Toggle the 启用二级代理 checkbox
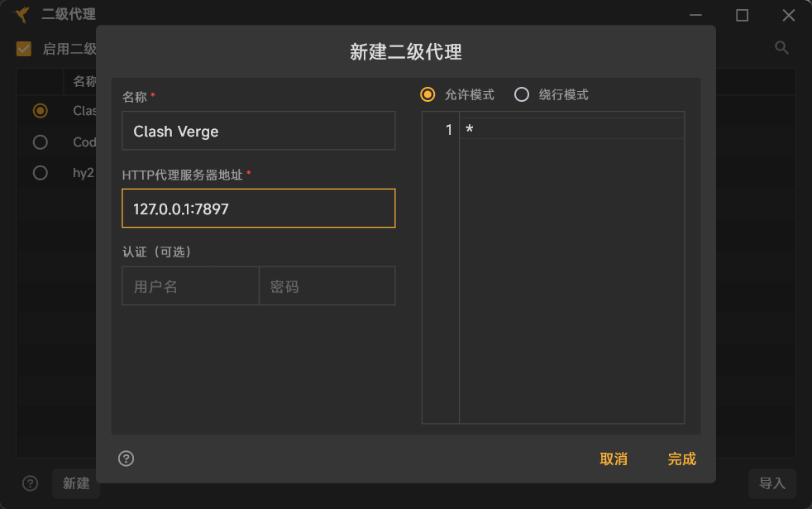 click(x=24, y=49)
